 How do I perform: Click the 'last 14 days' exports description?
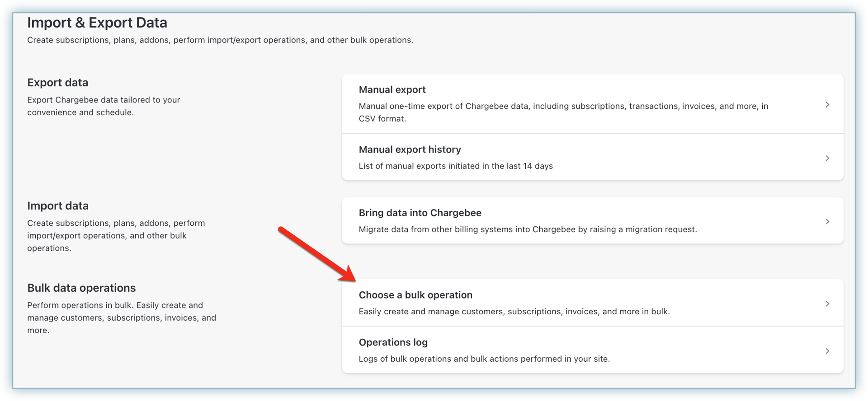click(x=455, y=166)
